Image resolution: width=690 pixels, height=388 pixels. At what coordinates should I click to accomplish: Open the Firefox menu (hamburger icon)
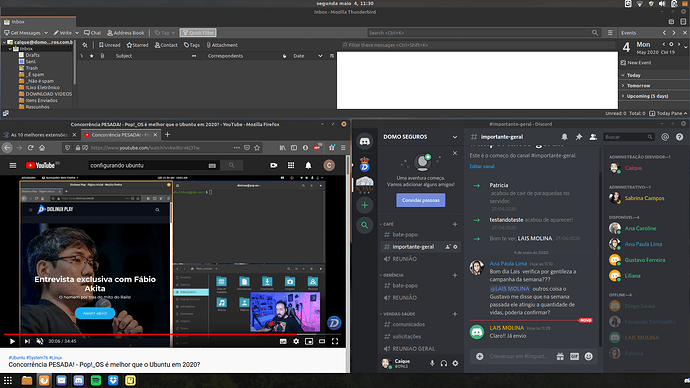point(343,148)
